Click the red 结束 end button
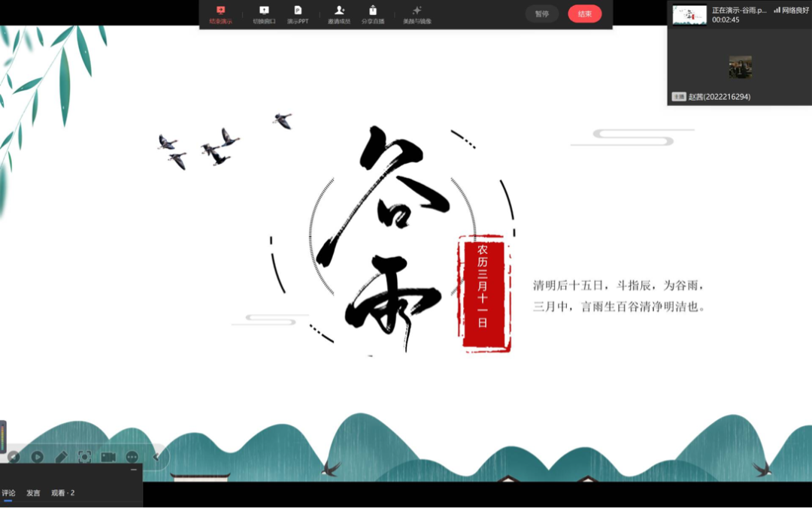The width and height of the screenshot is (812, 508). click(x=584, y=14)
